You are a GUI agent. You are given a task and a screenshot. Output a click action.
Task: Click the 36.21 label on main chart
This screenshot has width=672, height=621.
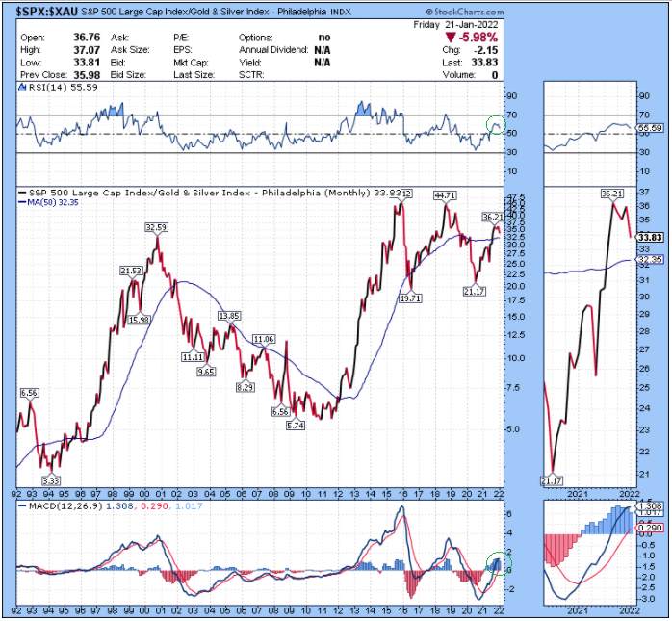(x=493, y=217)
